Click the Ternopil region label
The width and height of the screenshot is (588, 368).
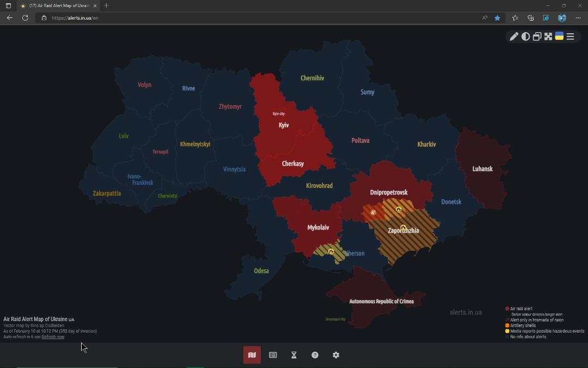[x=161, y=152]
